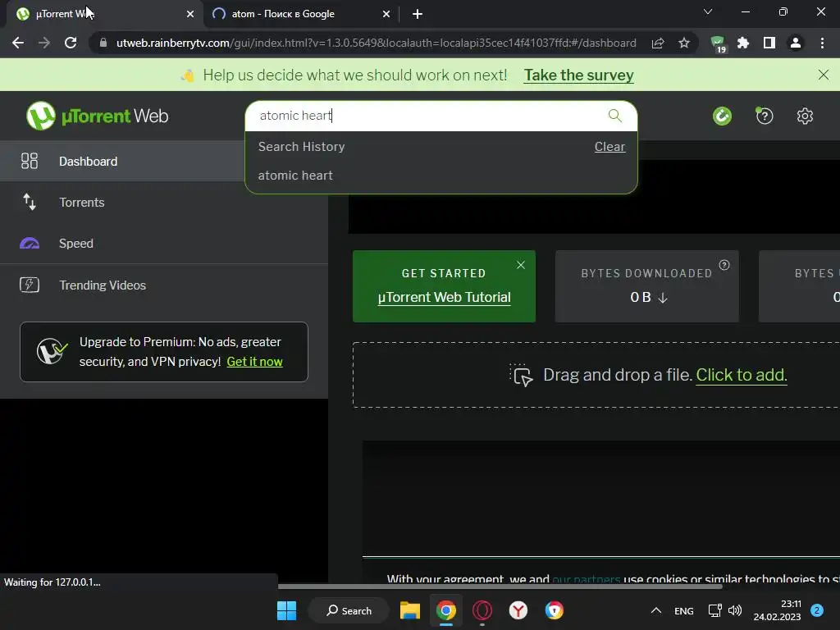Clear the search history
This screenshot has width=840, height=630.
(609, 146)
